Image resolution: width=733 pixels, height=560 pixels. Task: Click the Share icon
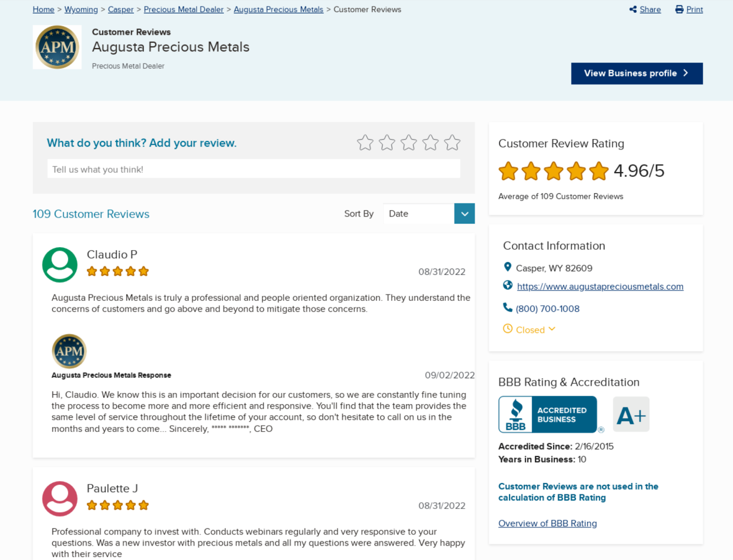(633, 9)
